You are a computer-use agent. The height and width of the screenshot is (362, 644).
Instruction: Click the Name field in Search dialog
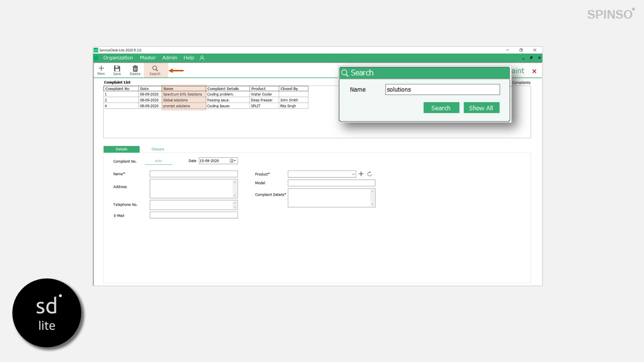(x=442, y=89)
